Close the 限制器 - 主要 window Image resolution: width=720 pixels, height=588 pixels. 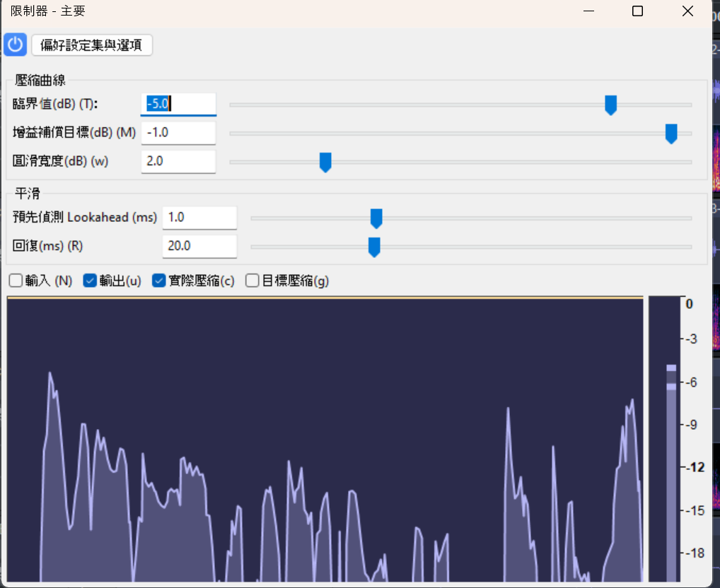point(687,11)
